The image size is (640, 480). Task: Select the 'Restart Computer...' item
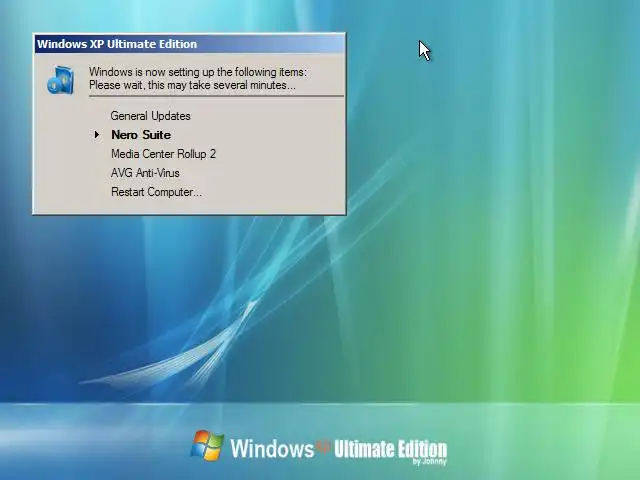pyautogui.click(x=156, y=192)
